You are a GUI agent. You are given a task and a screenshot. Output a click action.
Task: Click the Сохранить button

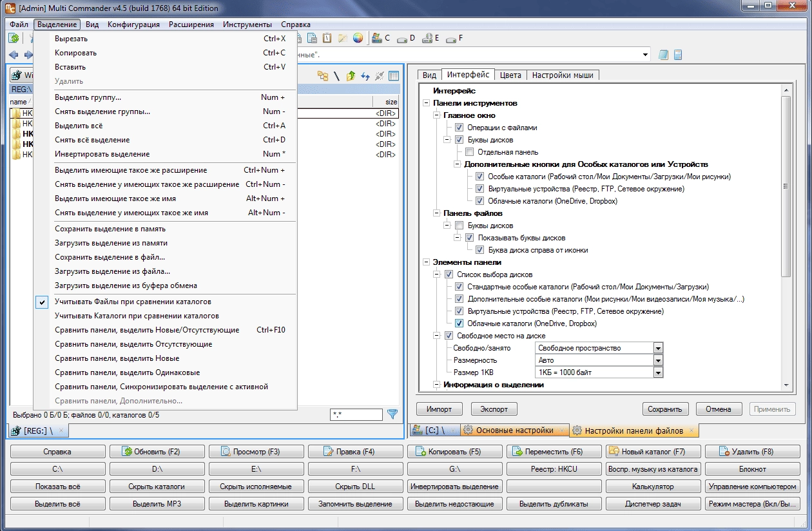(666, 409)
